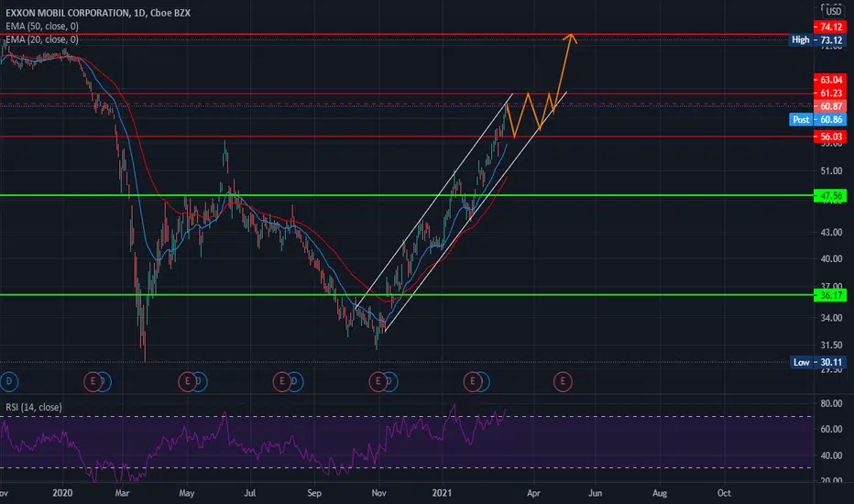Click the Aug label on time axis
854x504 pixels.
tap(660, 493)
